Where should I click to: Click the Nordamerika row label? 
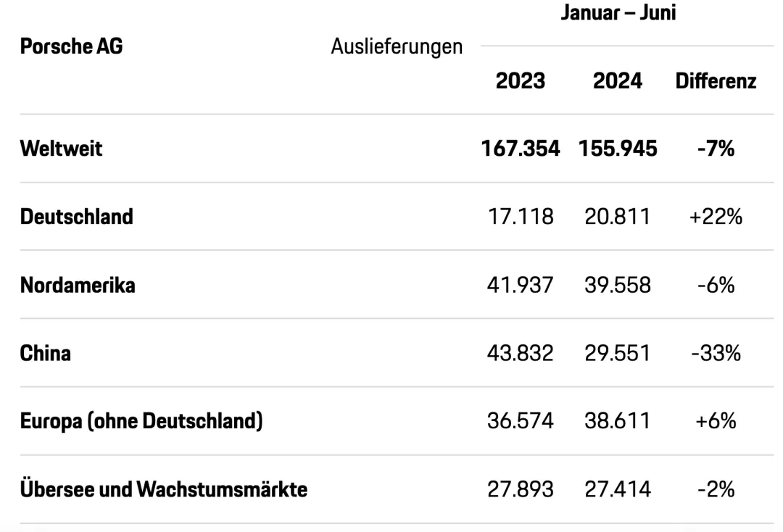[78, 285]
